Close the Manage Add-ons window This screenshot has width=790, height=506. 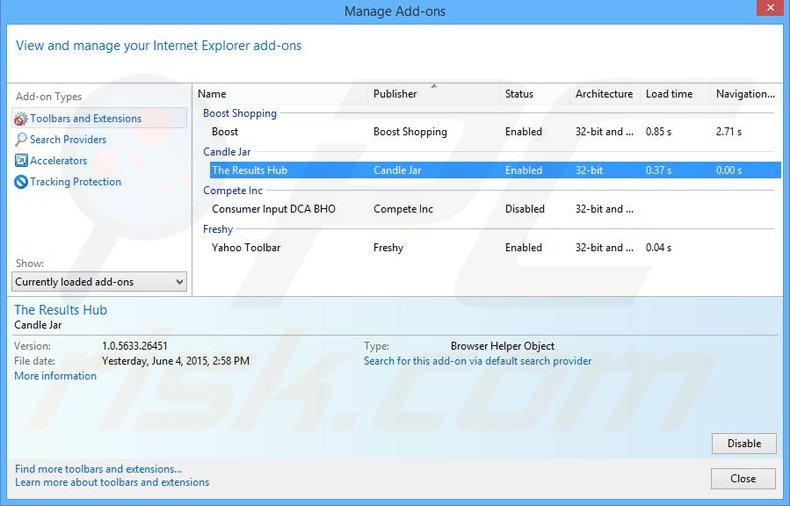tap(770, 8)
